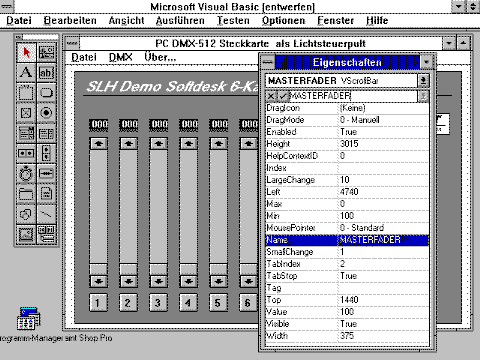Open the Ansicht menu
This screenshot has height=360, width=480.
coord(126,20)
